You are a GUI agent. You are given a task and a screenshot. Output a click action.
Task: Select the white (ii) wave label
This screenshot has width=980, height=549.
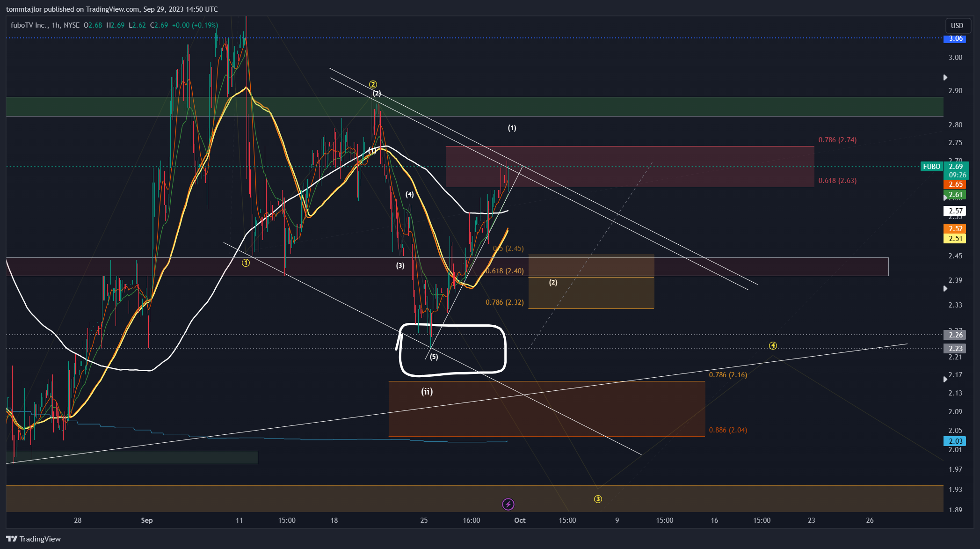(x=427, y=392)
